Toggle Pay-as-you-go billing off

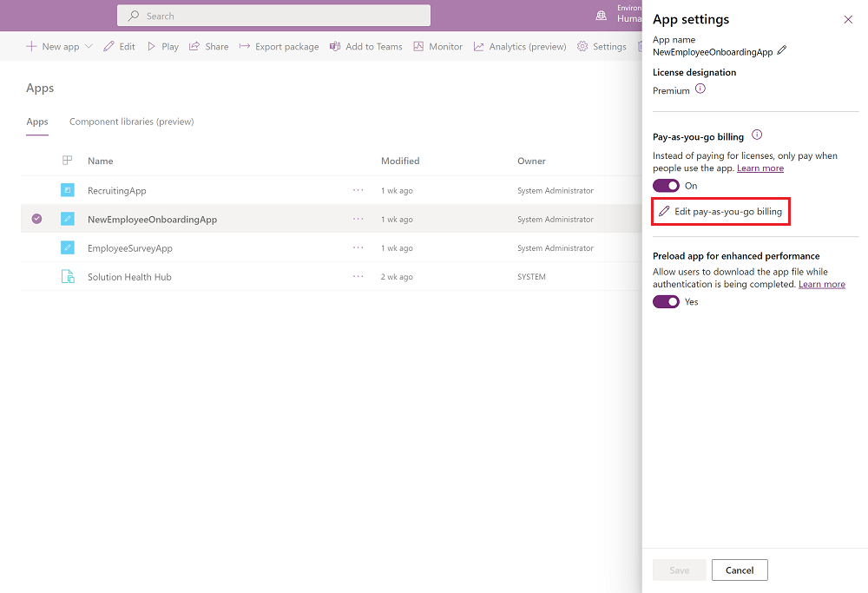coord(666,185)
